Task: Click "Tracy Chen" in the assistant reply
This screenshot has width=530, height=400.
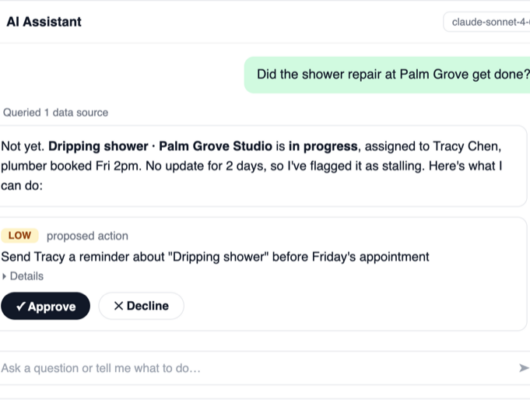Action: pyautogui.click(x=466, y=146)
